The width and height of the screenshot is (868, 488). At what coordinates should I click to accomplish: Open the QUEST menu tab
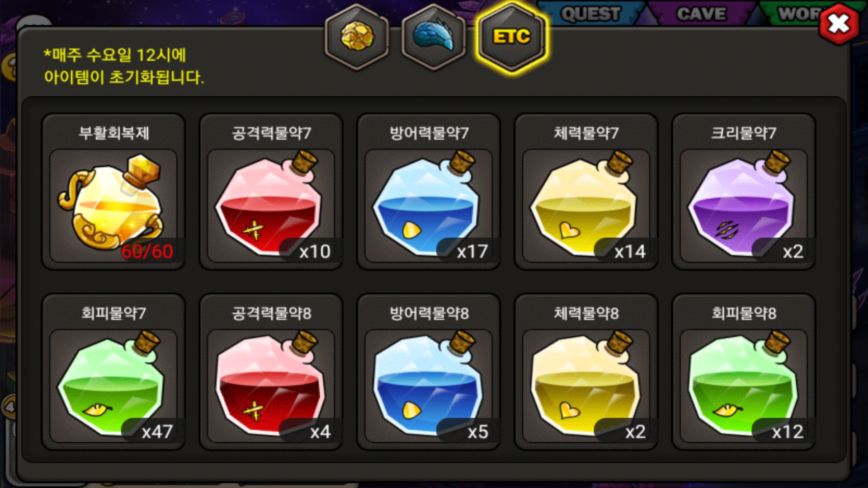pyautogui.click(x=590, y=14)
